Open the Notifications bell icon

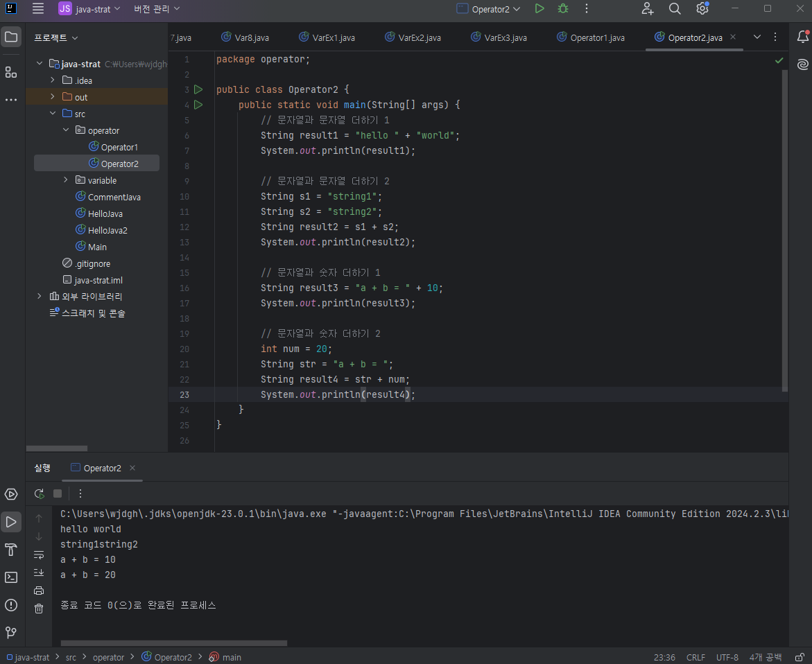coord(802,37)
